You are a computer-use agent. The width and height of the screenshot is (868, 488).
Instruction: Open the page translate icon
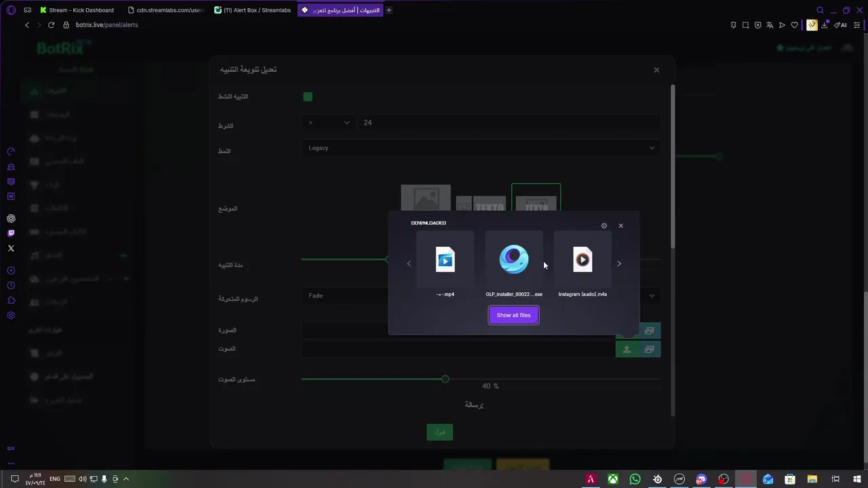tap(770, 25)
